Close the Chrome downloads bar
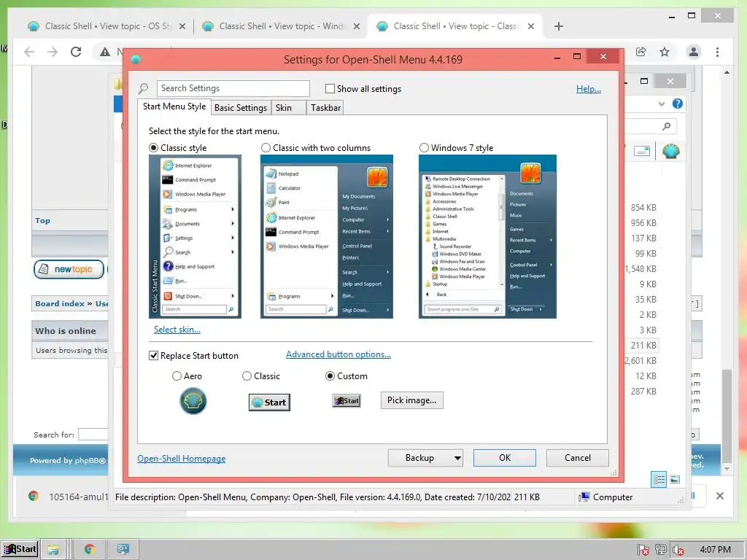This screenshot has width=747, height=560. 720,496
